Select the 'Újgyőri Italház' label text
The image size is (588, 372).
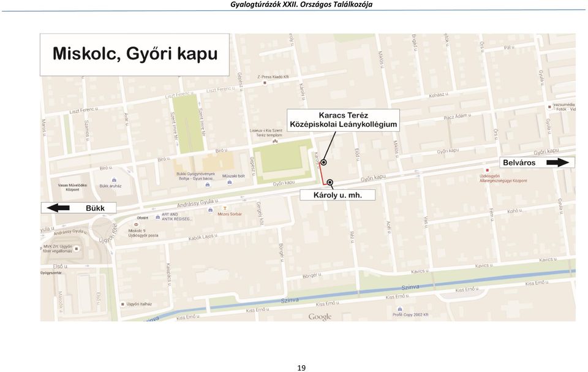pos(140,305)
